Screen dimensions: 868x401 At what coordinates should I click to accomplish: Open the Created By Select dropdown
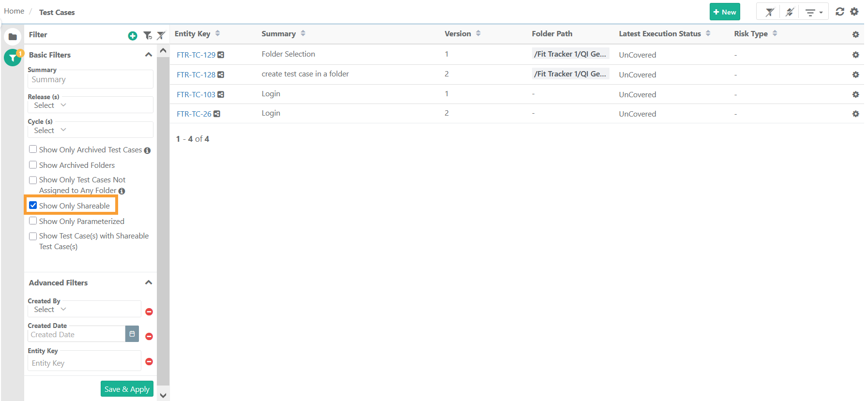(84, 309)
